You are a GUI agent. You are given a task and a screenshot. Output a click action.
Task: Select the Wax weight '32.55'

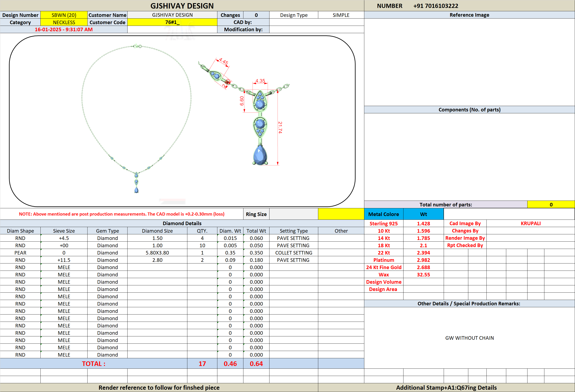point(423,275)
